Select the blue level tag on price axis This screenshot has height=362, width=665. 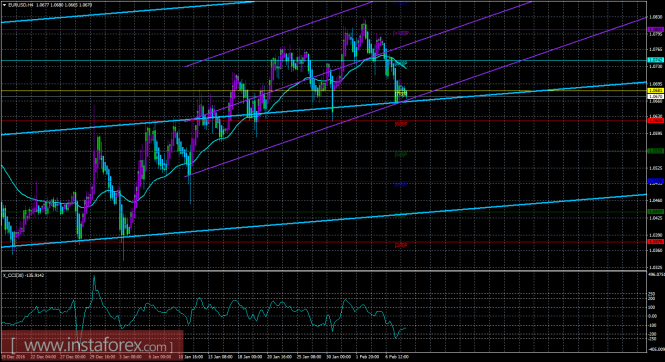[x=656, y=181]
